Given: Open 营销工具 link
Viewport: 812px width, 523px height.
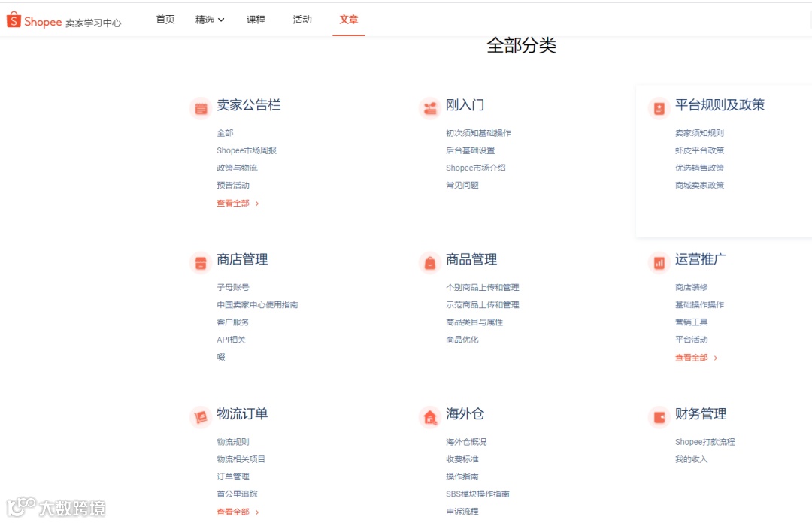Looking at the screenshot, I should 691,322.
